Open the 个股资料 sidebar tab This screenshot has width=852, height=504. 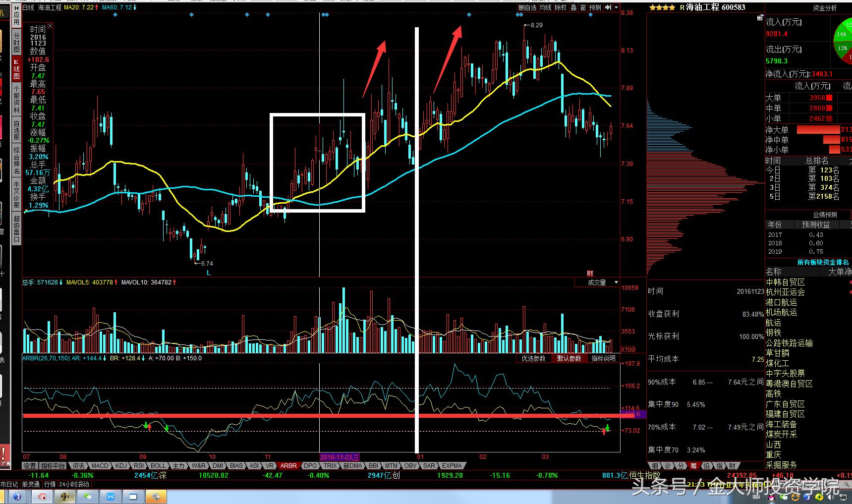(x=16, y=100)
